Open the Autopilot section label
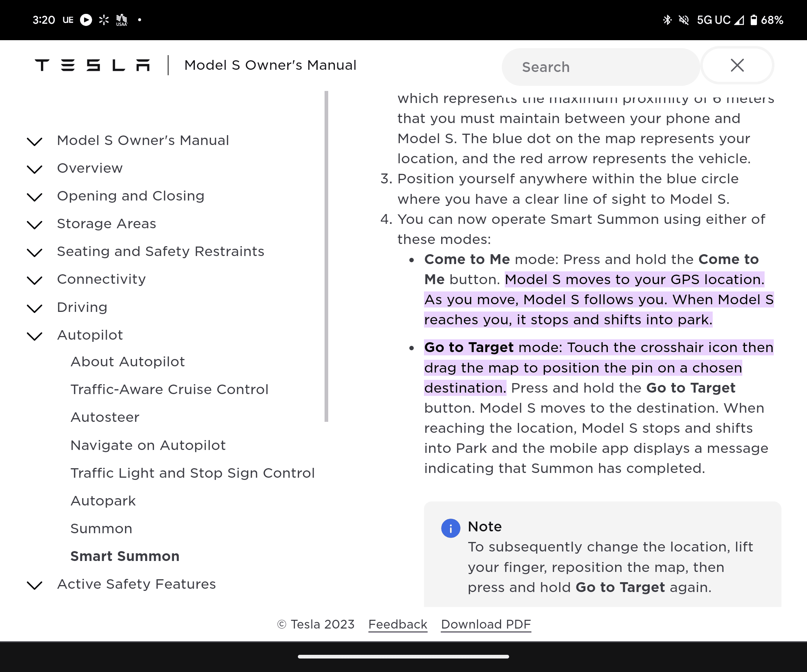The width and height of the screenshot is (807, 672). pyautogui.click(x=90, y=335)
